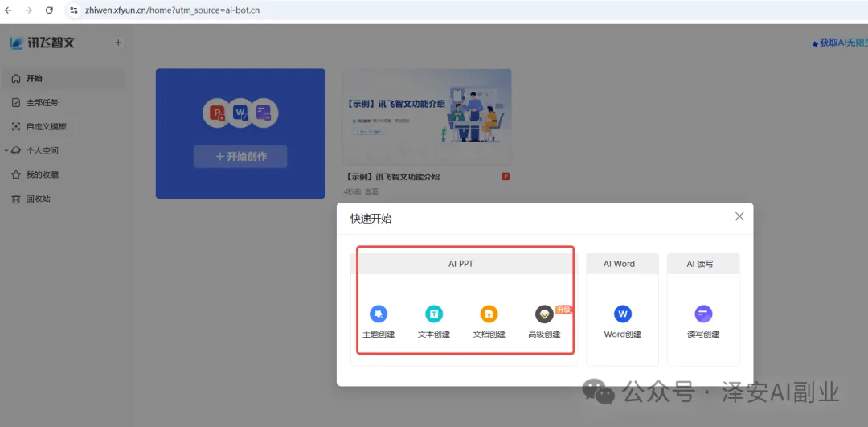
Task: Open the 讯飞智文功能介绍 example thumbnail
Action: pyautogui.click(x=427, y=117)
